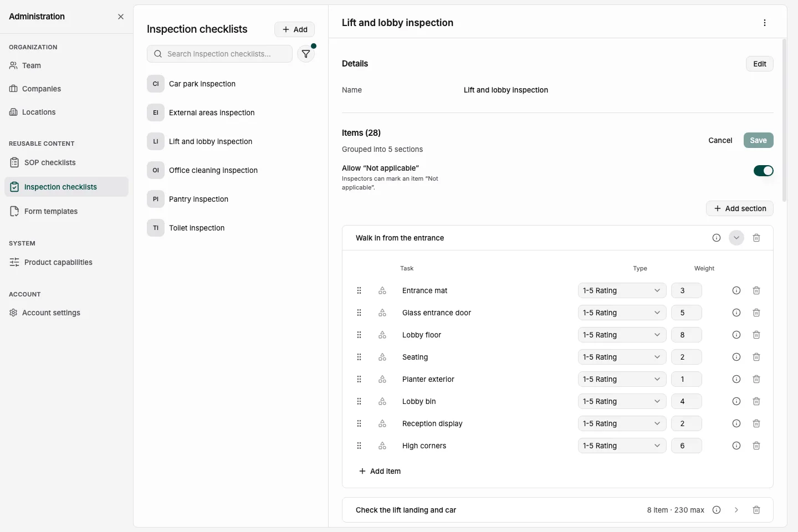Open the Type dropdown for Planter exterior
This screenshot has height=532, width=798.
click(622, 379)
